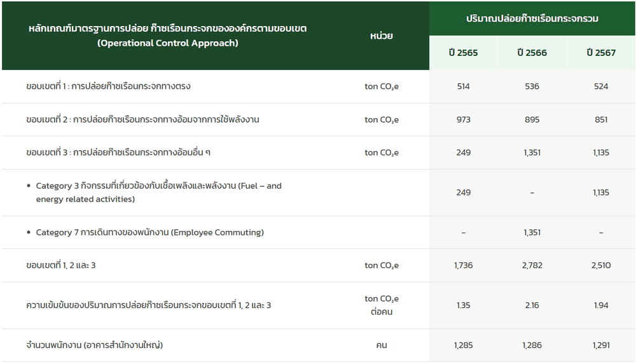
Task: Click '1,135' in the 'ขอบเขตที่ 3' row
Action: (601, 152)
